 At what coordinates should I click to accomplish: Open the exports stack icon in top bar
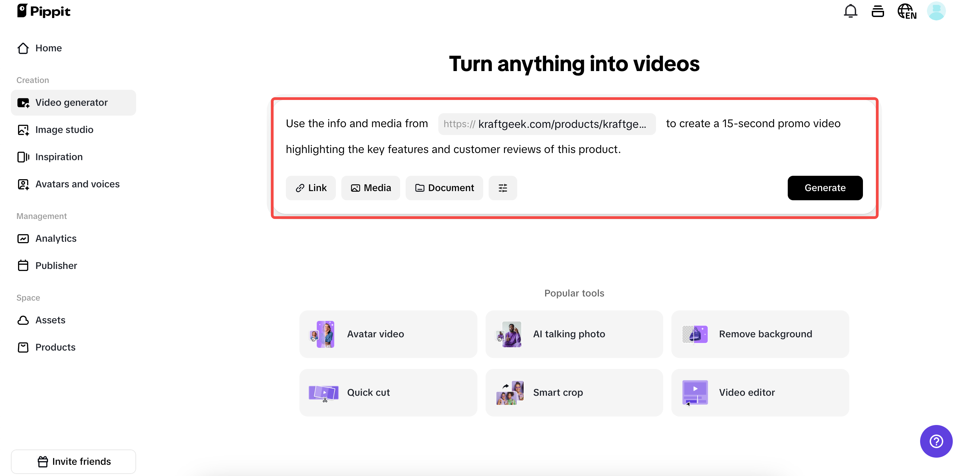click(x=878, y=11)
